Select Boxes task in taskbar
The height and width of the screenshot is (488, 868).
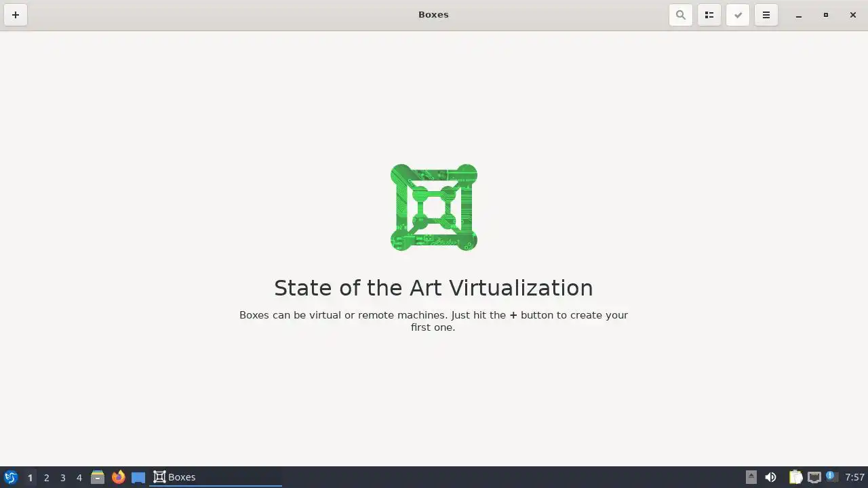[216, 477]
